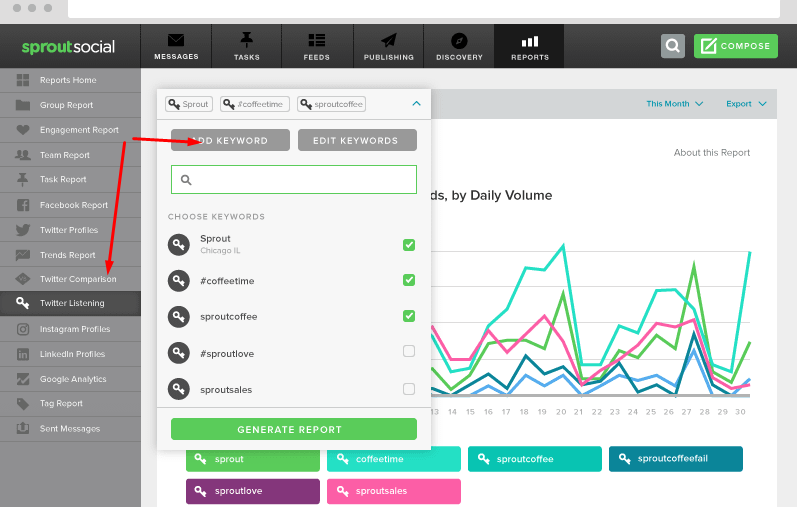Focus the keyword search input field
The width and height of the screenshot is (797, 507).
point(294,180)
